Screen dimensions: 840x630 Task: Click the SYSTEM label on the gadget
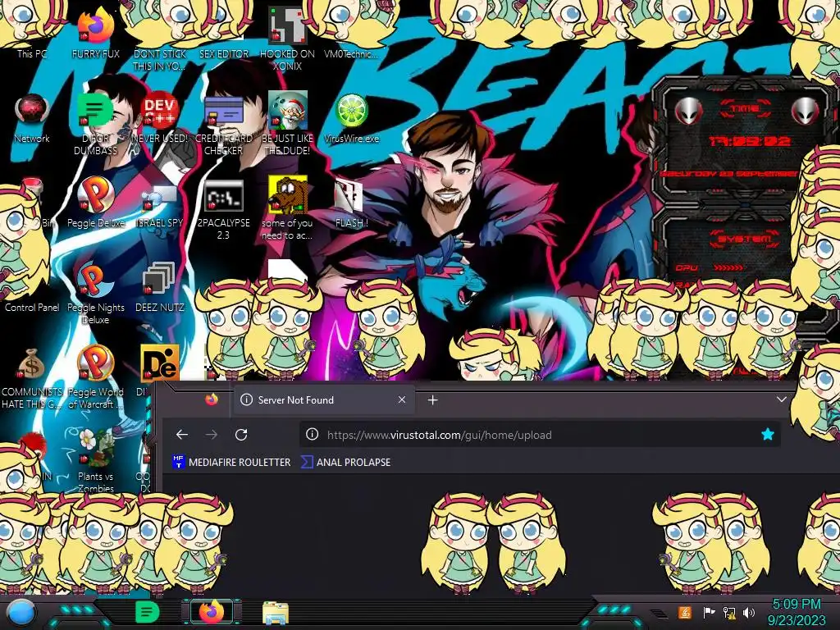pyautogui.click(x=745, y=239)
